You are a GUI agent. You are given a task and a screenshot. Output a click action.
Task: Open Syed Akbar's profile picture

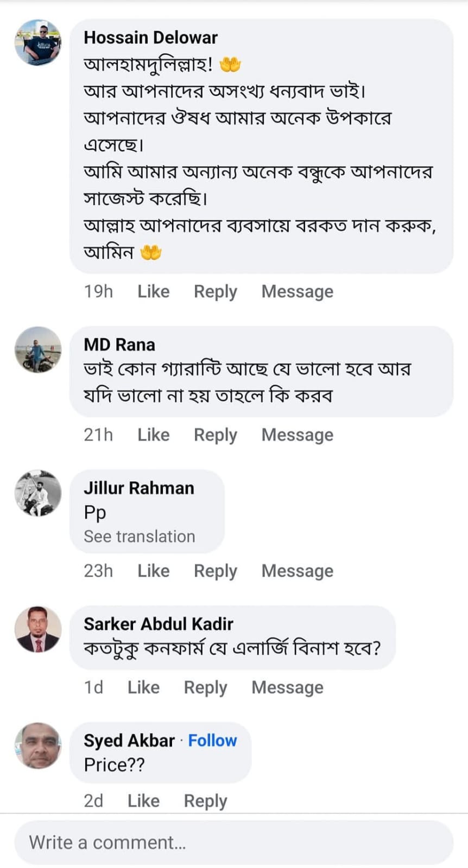[x=38, y=745]
